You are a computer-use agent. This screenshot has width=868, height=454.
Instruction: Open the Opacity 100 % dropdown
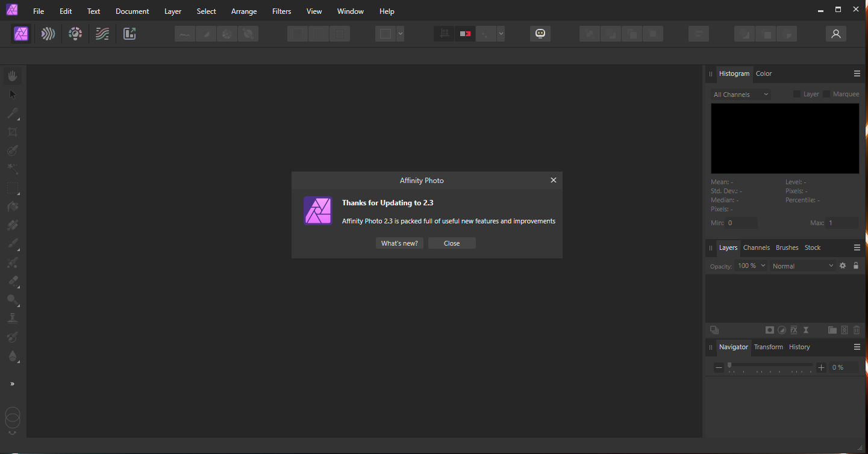[751, 266]
